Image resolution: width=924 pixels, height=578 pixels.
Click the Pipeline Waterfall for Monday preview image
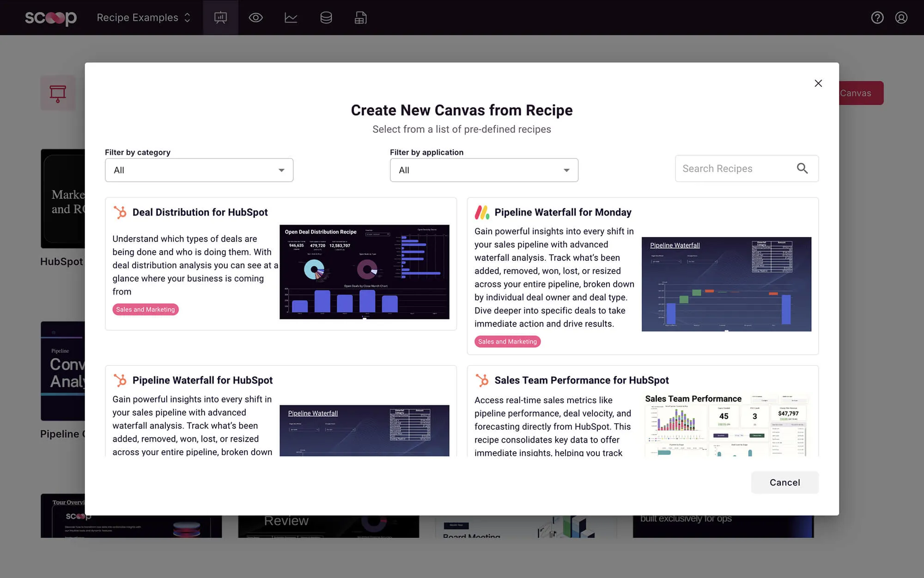(x=726, y=284)
